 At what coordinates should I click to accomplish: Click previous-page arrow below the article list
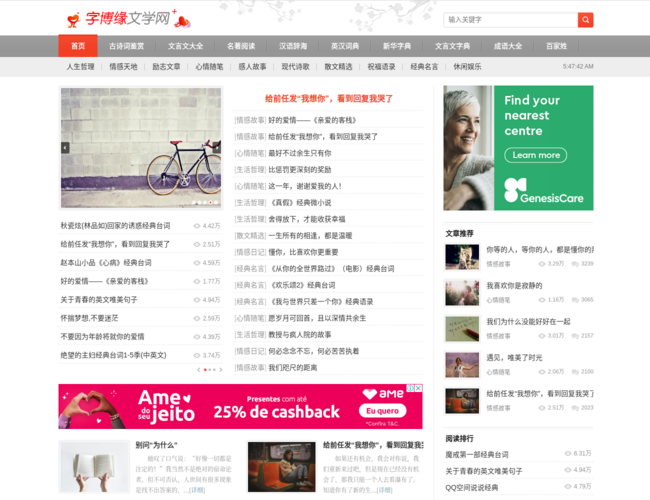click(x=199, y=370)
